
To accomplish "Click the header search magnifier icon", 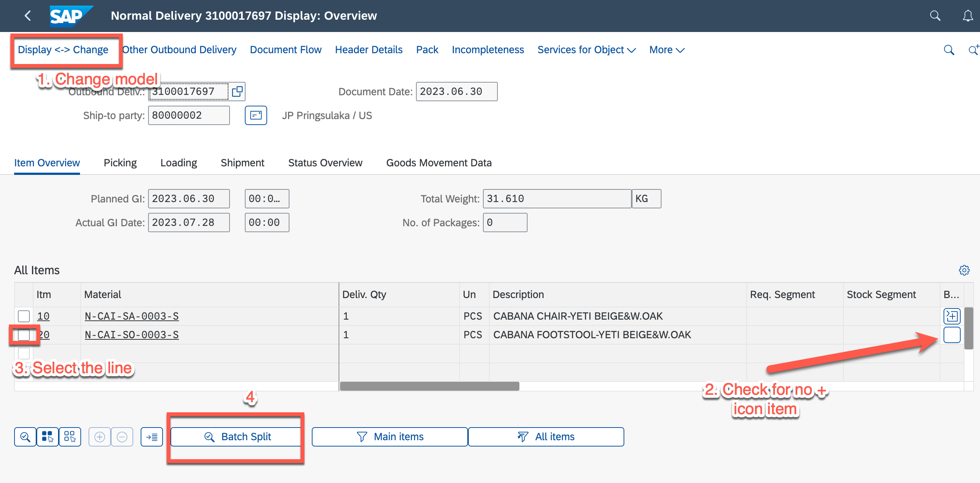I will (x=935, y=16).
